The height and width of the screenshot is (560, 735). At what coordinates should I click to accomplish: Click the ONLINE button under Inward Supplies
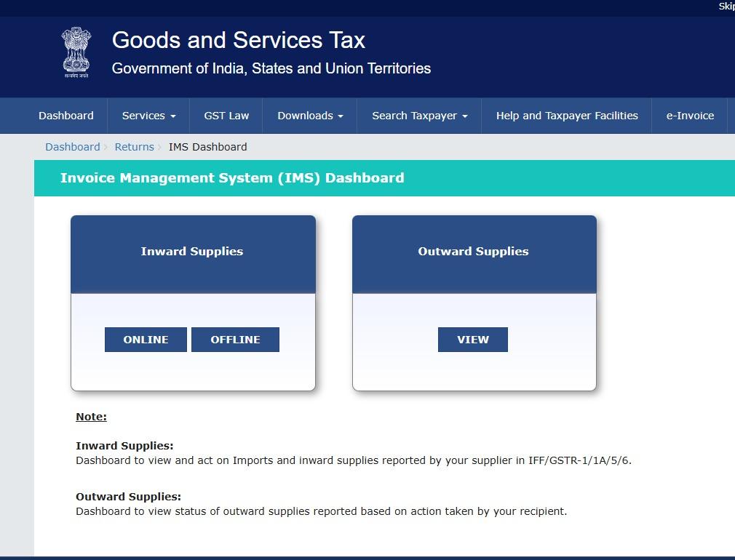[146, 340]
